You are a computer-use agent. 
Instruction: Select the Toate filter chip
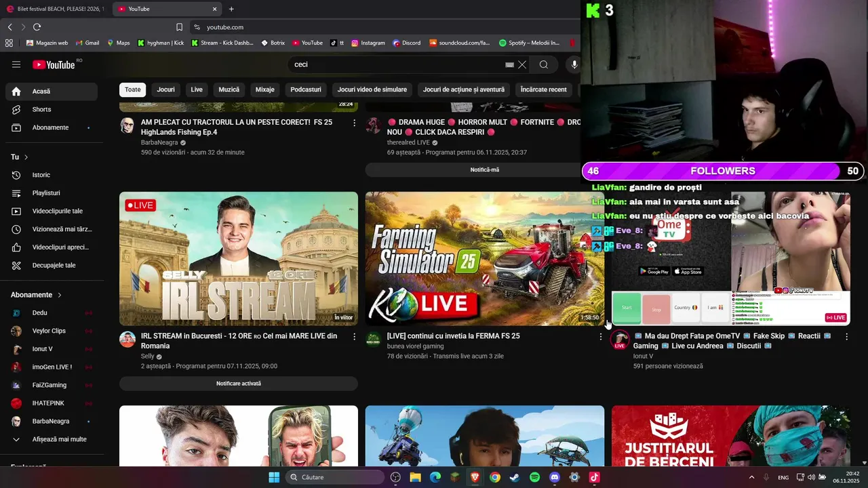(x=133, y=89)
